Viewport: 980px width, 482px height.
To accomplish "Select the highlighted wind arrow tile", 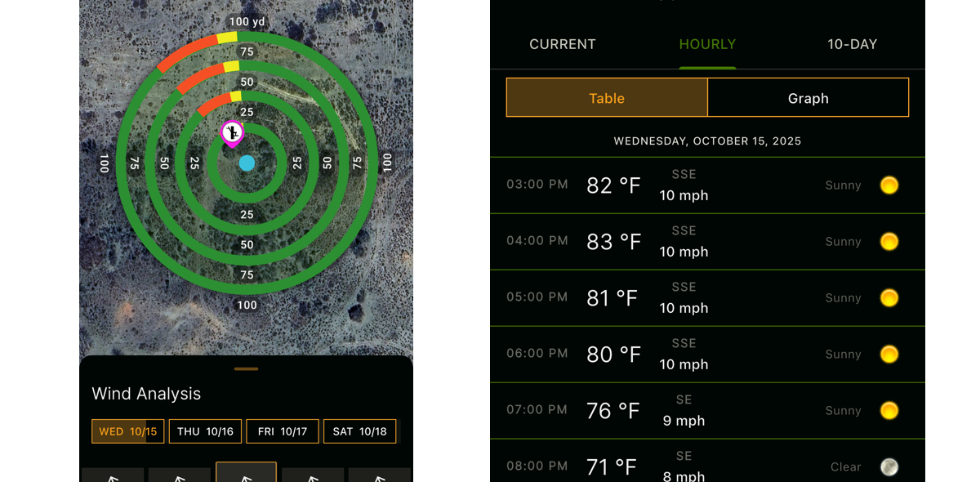I will click(246, 472).
